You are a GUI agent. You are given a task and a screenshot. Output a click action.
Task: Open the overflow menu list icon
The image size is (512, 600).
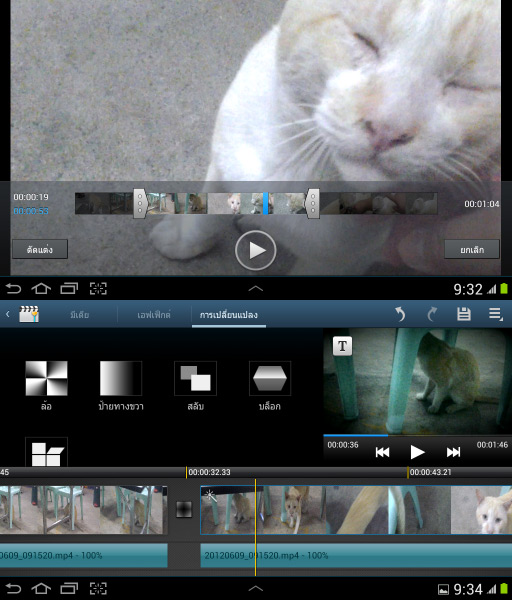(496, 314)
